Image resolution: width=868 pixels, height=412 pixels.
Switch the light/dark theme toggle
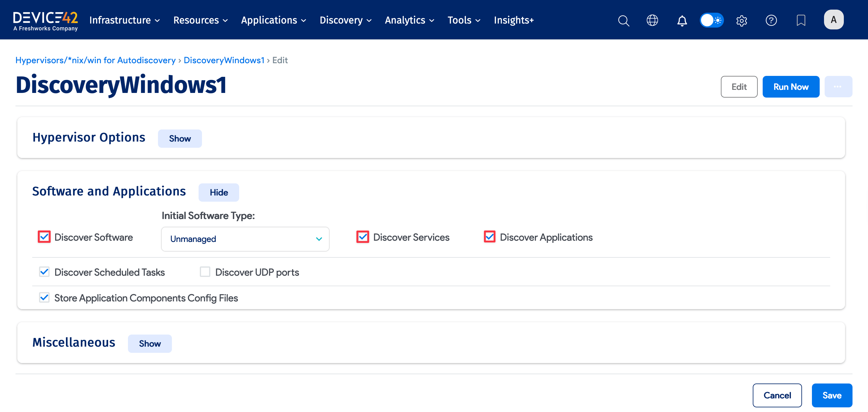point(712,20)
